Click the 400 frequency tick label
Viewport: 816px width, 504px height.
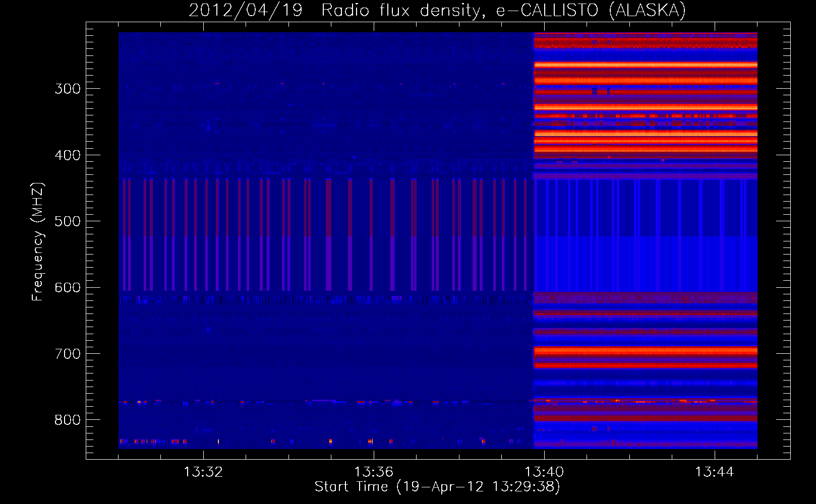[68, 155]
